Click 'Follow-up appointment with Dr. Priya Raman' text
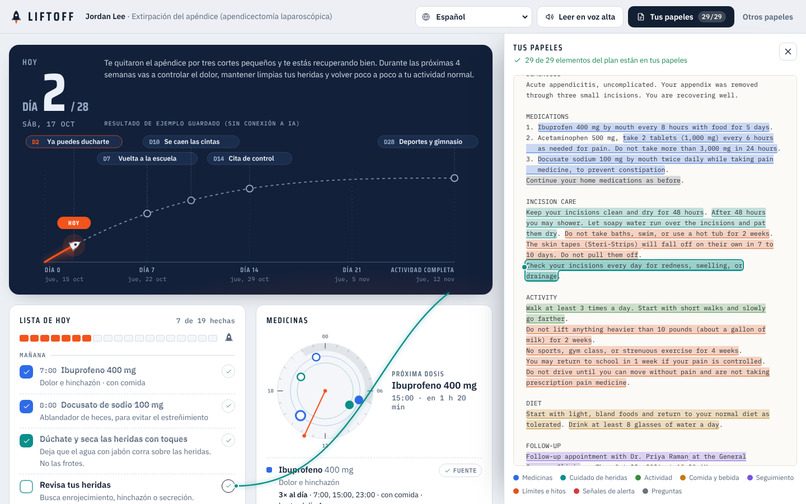 (635, 457)
